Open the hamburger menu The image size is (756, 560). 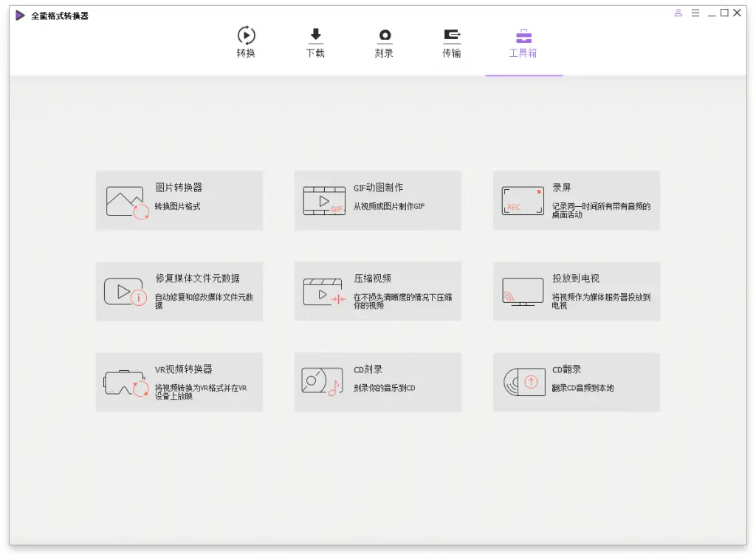(695, 13)
